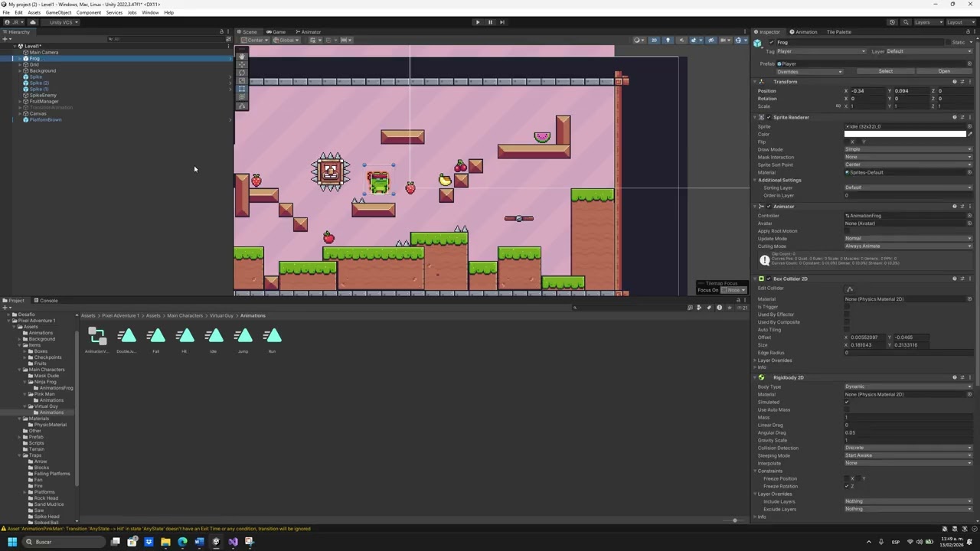Open the prefab Overrides dropdown

pyautogui.click(x=809, y=71)
